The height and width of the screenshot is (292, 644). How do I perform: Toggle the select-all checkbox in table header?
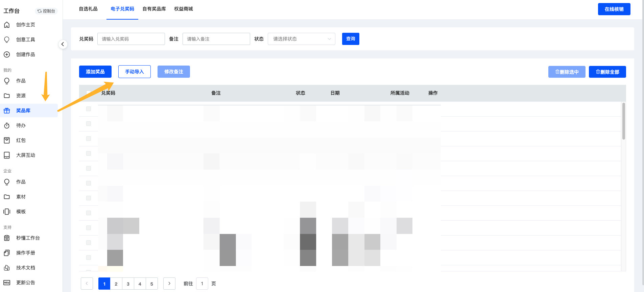tap(89, 93)
